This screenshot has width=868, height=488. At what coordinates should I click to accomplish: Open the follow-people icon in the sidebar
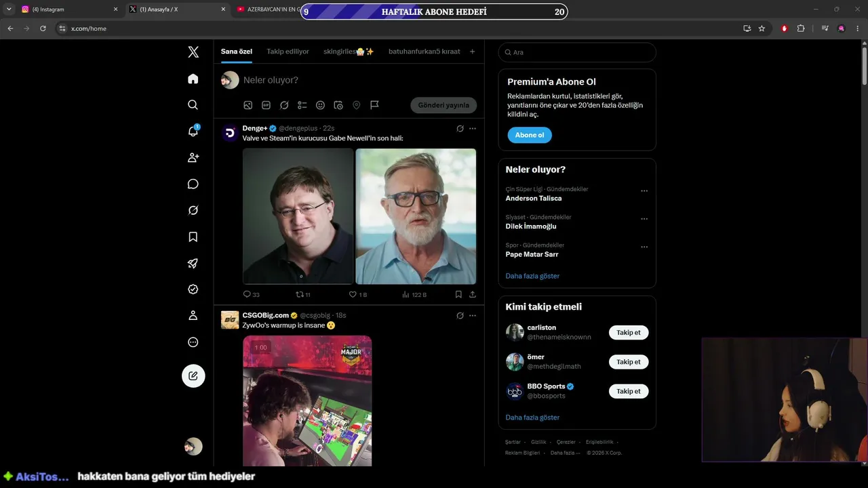(x=193, y=157)
